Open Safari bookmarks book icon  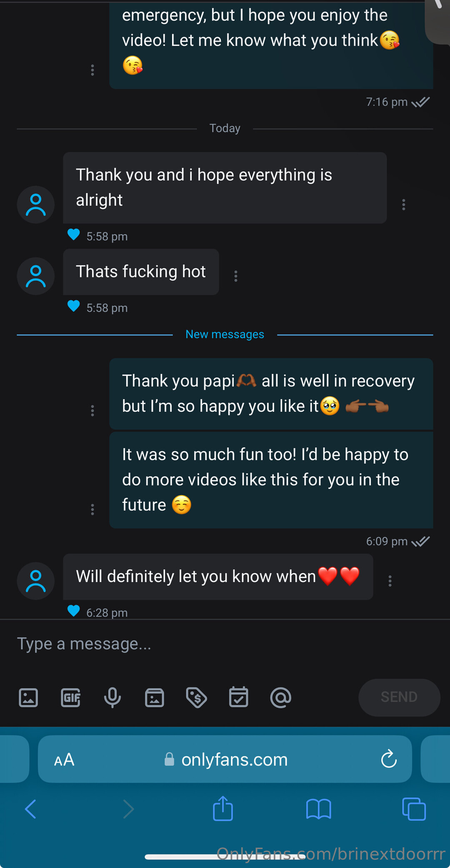pyautogui.click(x=318, y=809)
